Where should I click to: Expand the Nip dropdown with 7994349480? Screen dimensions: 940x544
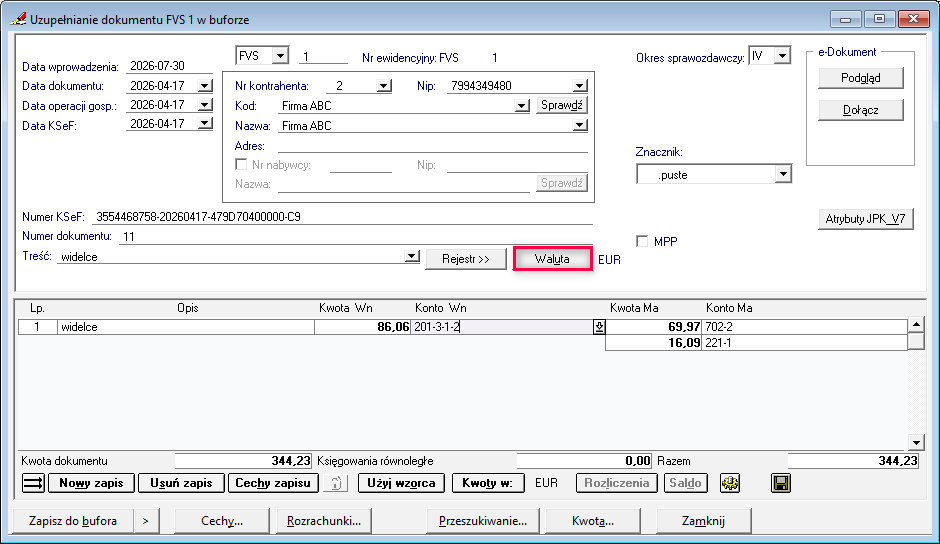pos(579,86)
